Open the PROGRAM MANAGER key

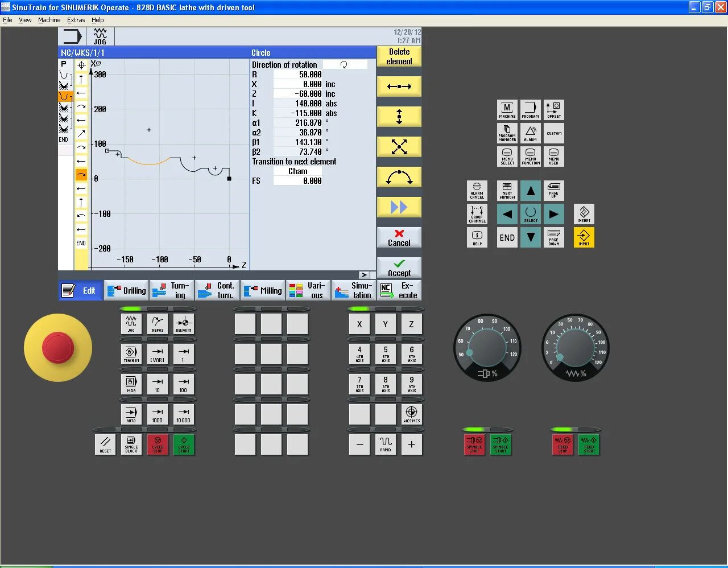pyautogui.click(x=507, y=133)
